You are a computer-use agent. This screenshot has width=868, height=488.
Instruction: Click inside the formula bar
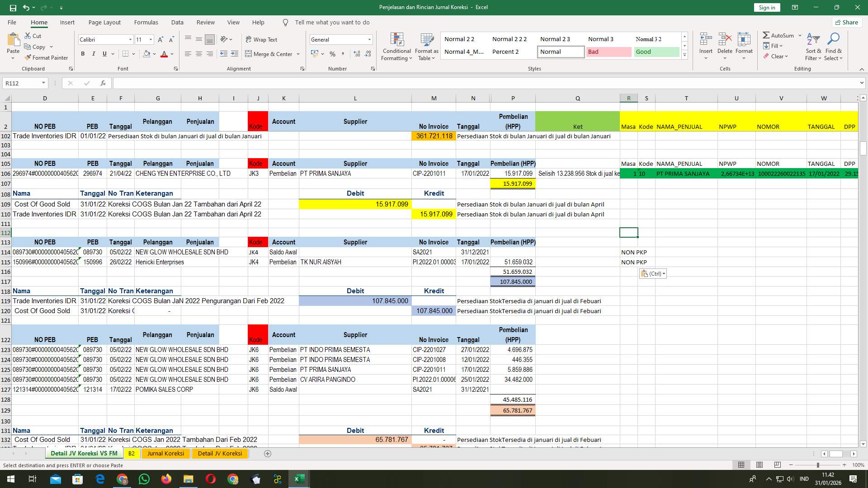click(316, 83)
